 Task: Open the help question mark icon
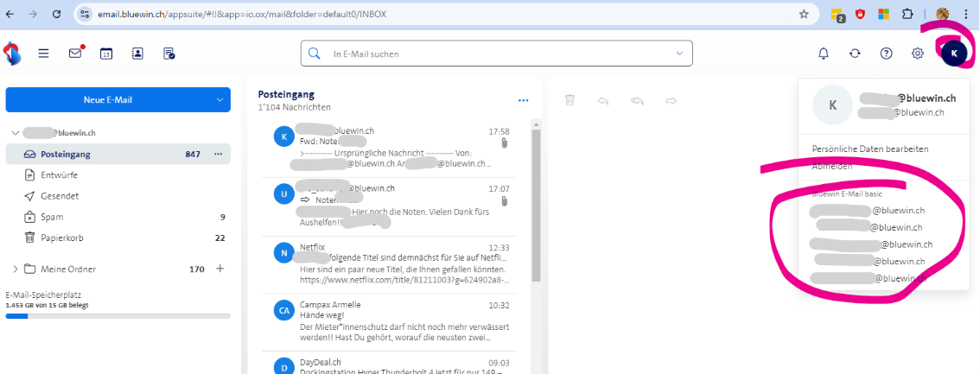click(x=887, y=54)
